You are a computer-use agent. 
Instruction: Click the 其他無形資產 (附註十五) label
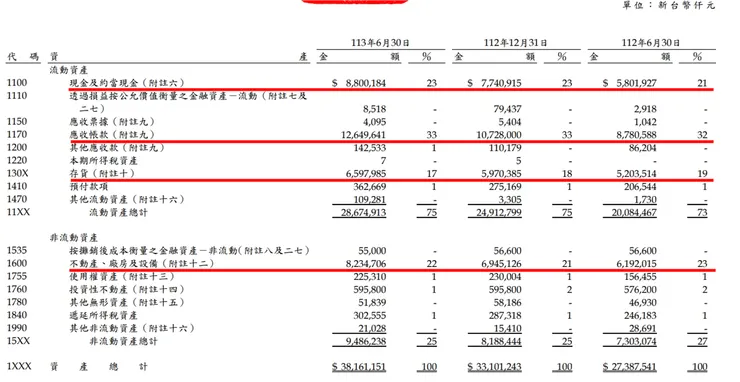(x=127, y=302)
